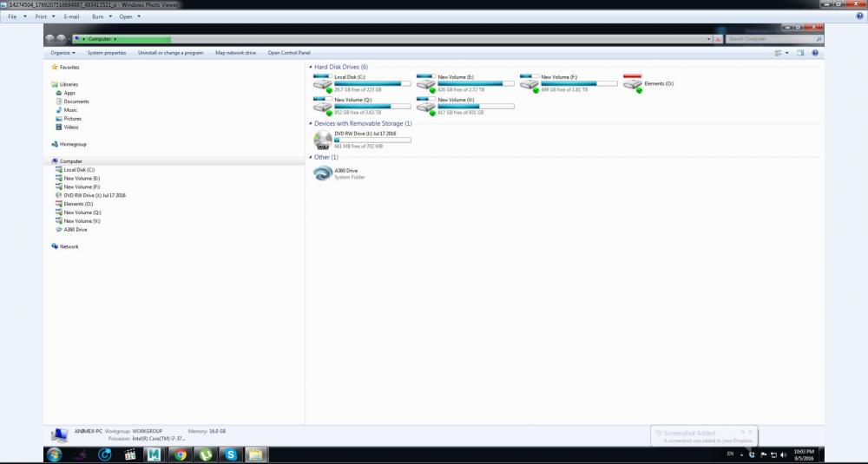The width and height of the screenshot is (868, 464).
Task: Click the Photo Viewer help icon
Action: (859, 16)
